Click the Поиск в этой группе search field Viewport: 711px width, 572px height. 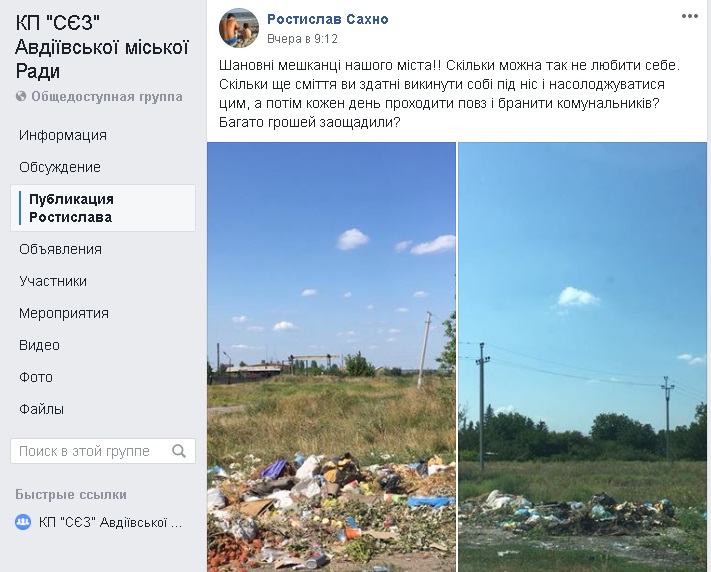(103, 451)
